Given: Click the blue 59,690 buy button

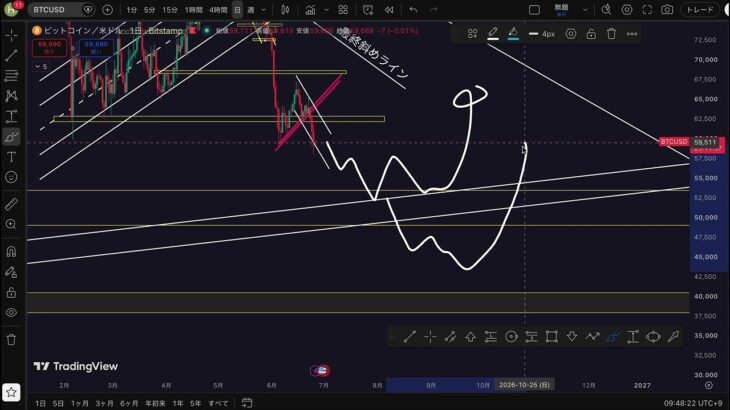Looking at the screenshot, I should tap(96, 48).
